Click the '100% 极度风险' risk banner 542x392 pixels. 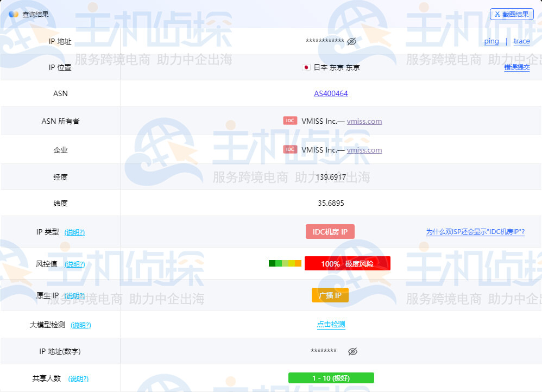[348, 263]
